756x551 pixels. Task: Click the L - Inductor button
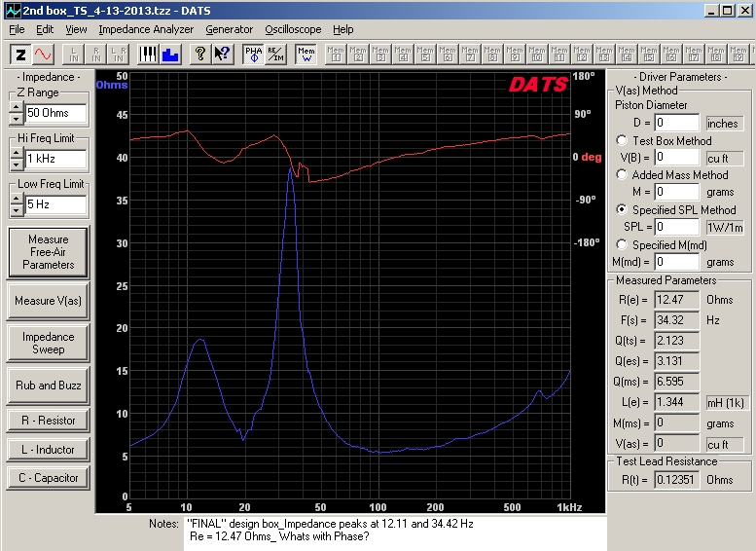(x=49, y=450)
